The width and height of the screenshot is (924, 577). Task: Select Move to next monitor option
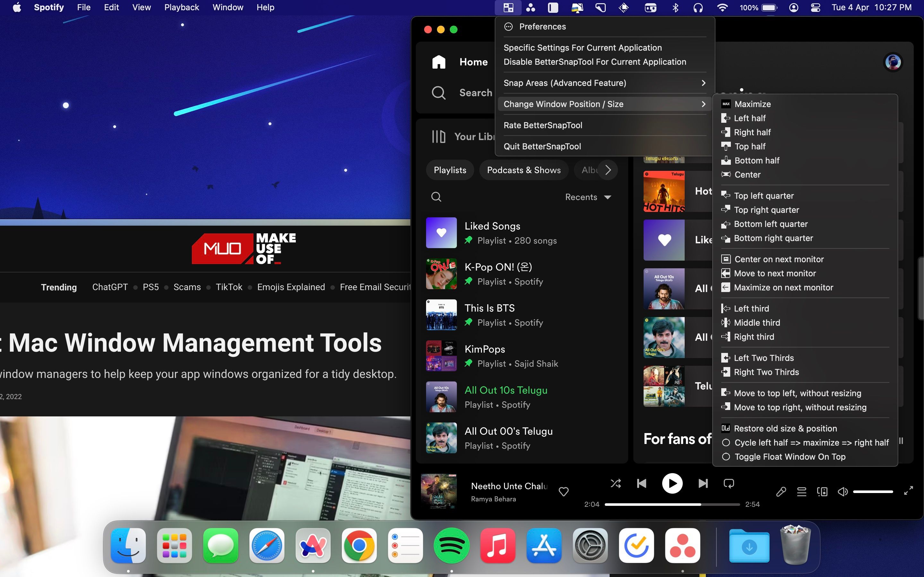click(775, 273)
